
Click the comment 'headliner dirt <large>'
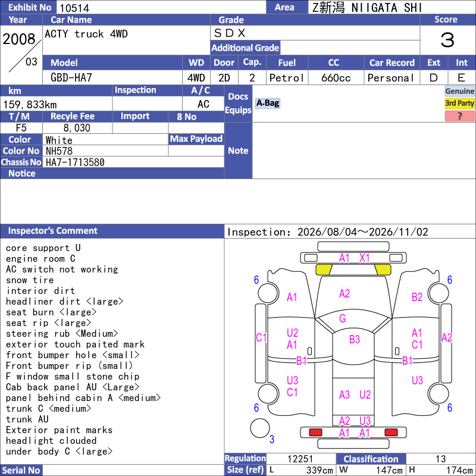[x=64, y=302]
